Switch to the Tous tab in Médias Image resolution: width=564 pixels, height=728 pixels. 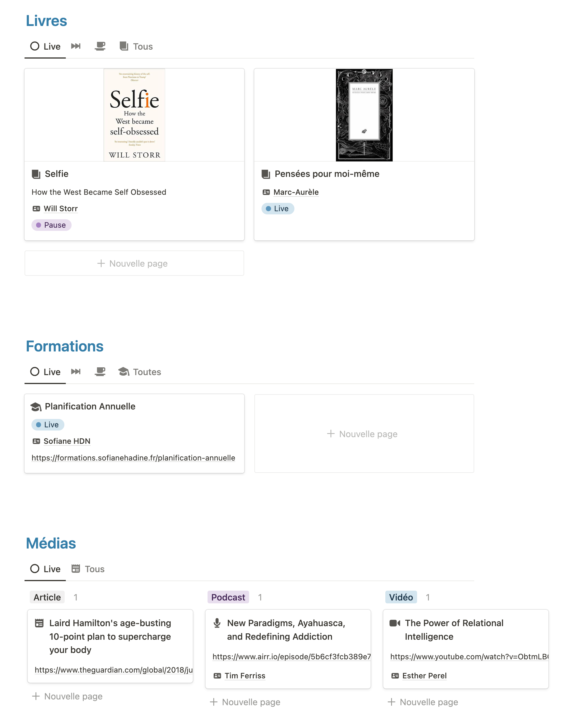(x=88, y=569)
